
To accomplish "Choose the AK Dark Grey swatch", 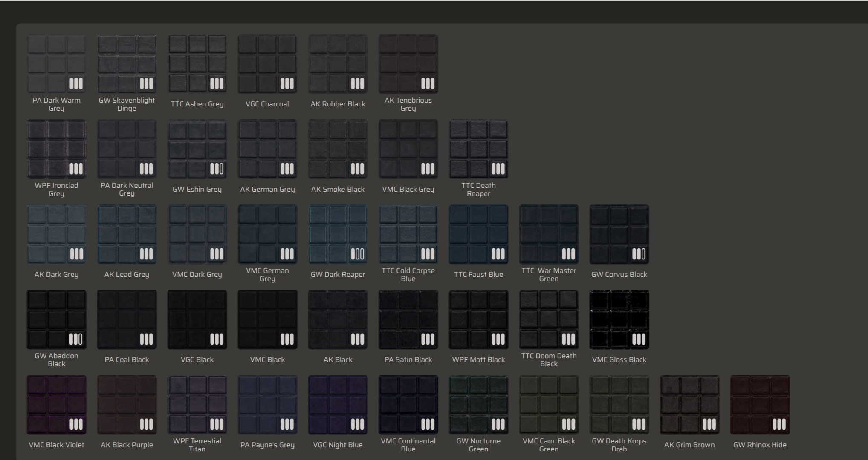I will tap(56, 234).
